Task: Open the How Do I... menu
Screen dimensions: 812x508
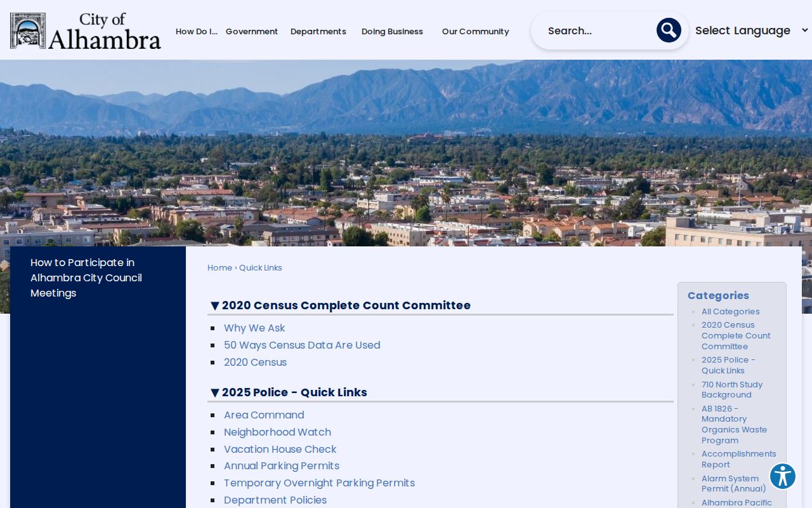Action: [x=197, y=31]
